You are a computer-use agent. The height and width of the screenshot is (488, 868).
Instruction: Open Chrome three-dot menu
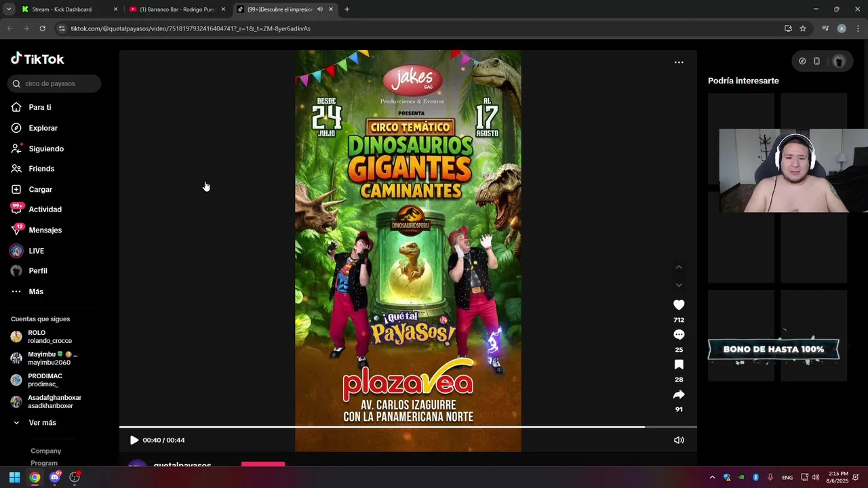[x=858, y=28]
